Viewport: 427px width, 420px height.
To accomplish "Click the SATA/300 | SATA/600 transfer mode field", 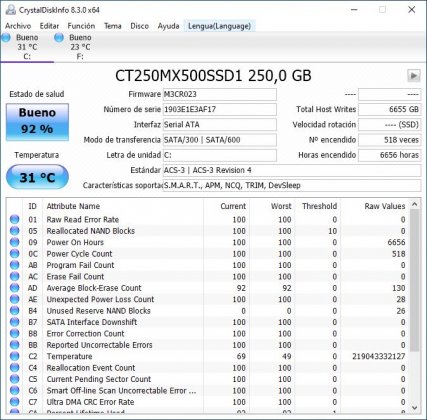I will pyautogui.click(x=220, y=140).
